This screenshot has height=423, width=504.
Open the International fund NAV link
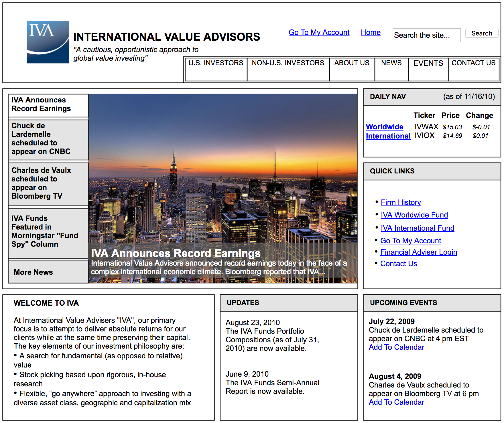point(388,136)
